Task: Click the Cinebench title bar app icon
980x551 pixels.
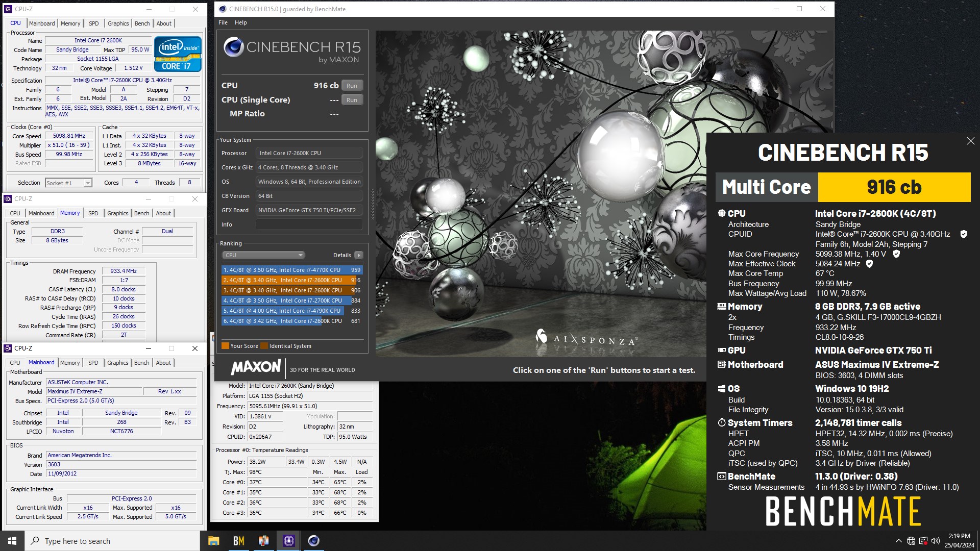Action: click(223, 9)
